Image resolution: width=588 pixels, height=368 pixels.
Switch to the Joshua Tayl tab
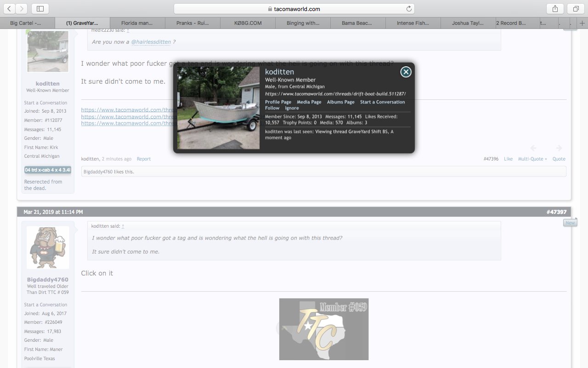[468, 23]
